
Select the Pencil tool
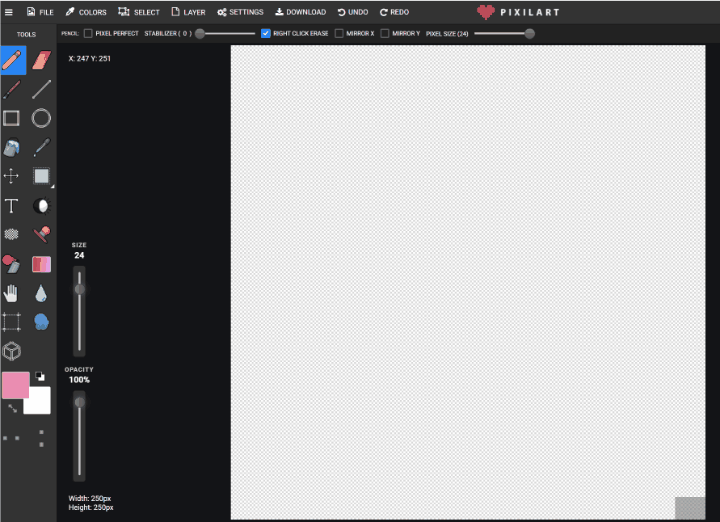coord(12,60)
